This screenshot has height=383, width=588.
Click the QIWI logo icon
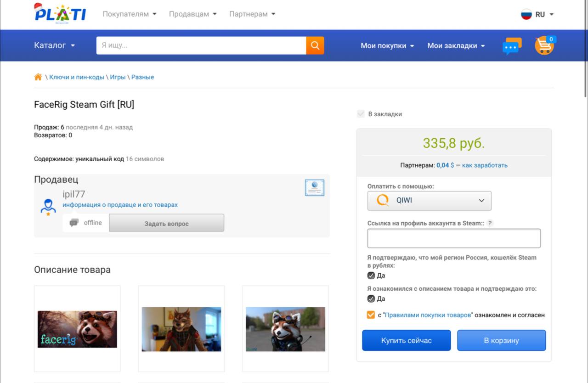pyautogui.click(x=383, y=201)
